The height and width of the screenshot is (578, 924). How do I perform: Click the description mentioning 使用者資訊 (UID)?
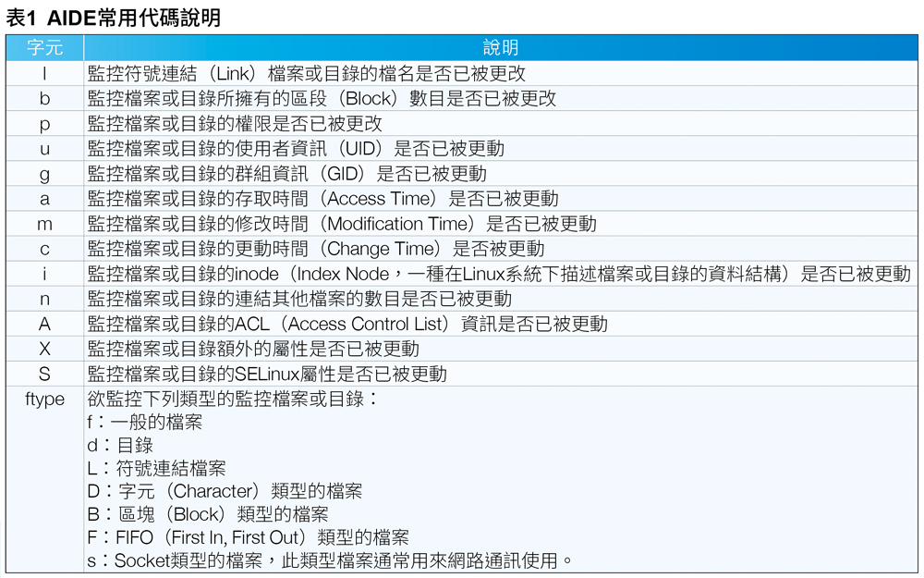click(x=296, y=149)
